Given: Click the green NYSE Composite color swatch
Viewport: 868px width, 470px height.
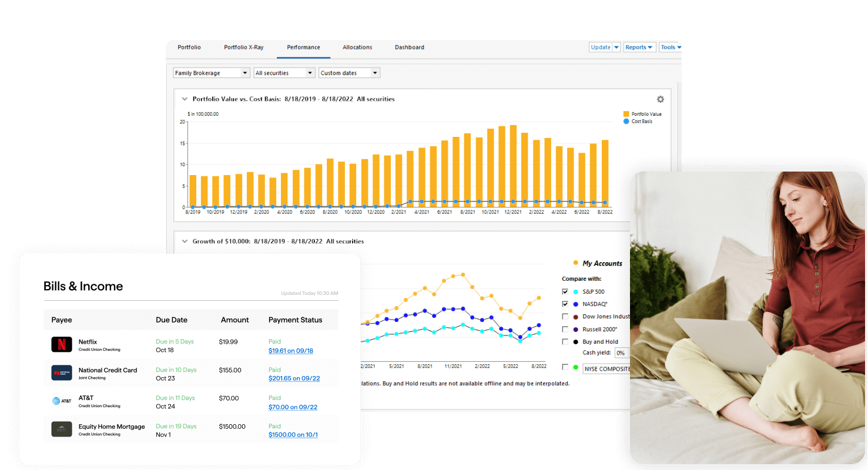Looking at the screenshot, I should [x=575, y=367].
